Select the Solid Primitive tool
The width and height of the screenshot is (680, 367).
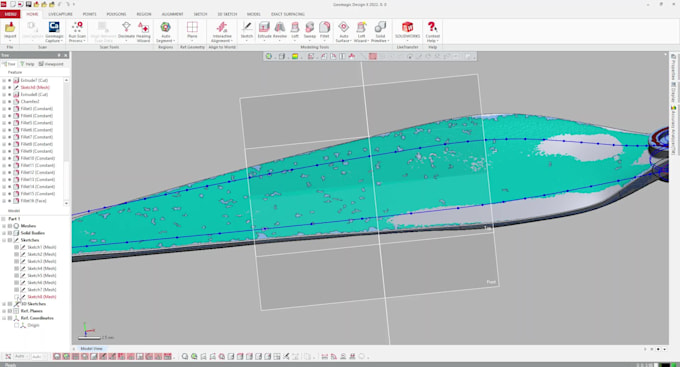pos(380,32)
